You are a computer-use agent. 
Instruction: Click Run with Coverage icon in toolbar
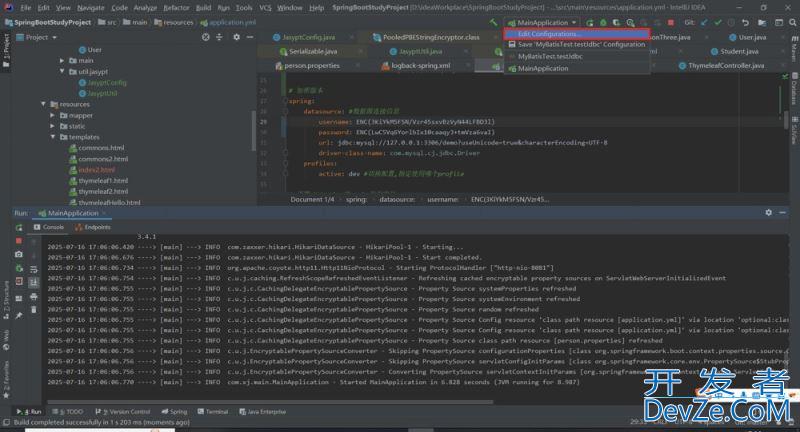(616, 22)
